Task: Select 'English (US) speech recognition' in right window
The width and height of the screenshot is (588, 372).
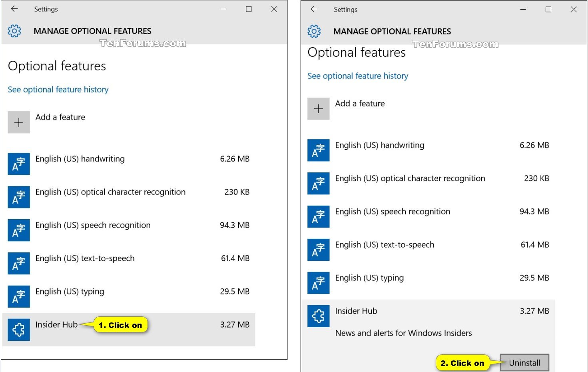Action: tap(393, 212)
